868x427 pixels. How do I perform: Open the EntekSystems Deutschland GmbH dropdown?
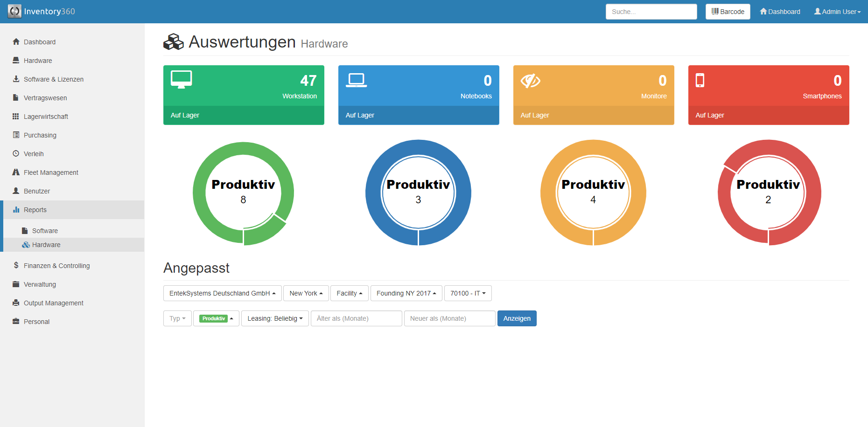point(222,293)
